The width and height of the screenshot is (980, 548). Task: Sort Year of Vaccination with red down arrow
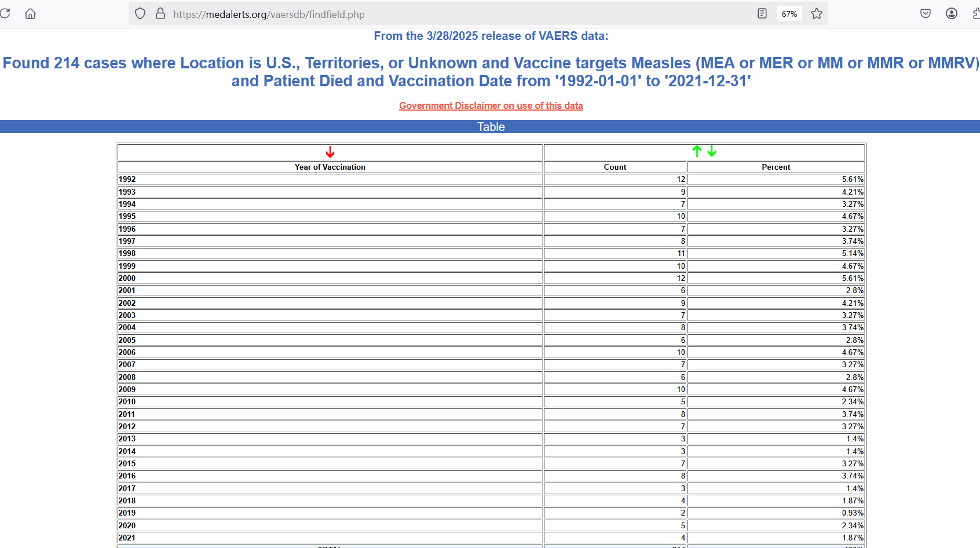tap(330, 152)
